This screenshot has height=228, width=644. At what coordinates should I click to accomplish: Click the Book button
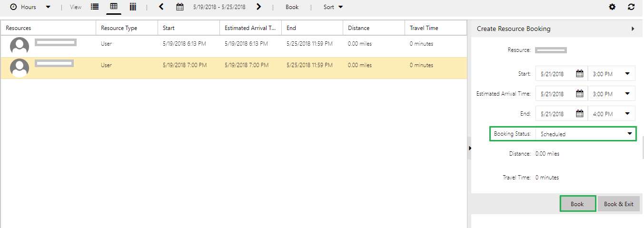point(577,204)
